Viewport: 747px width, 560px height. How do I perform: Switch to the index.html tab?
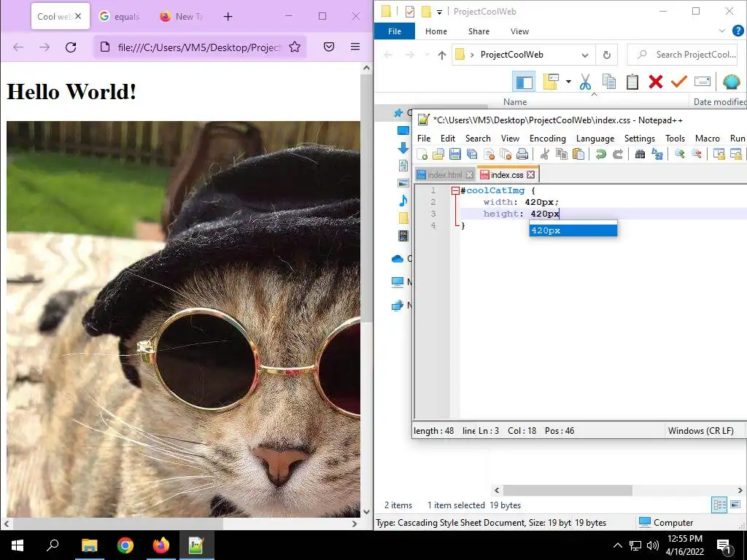(x=444, y=175)
